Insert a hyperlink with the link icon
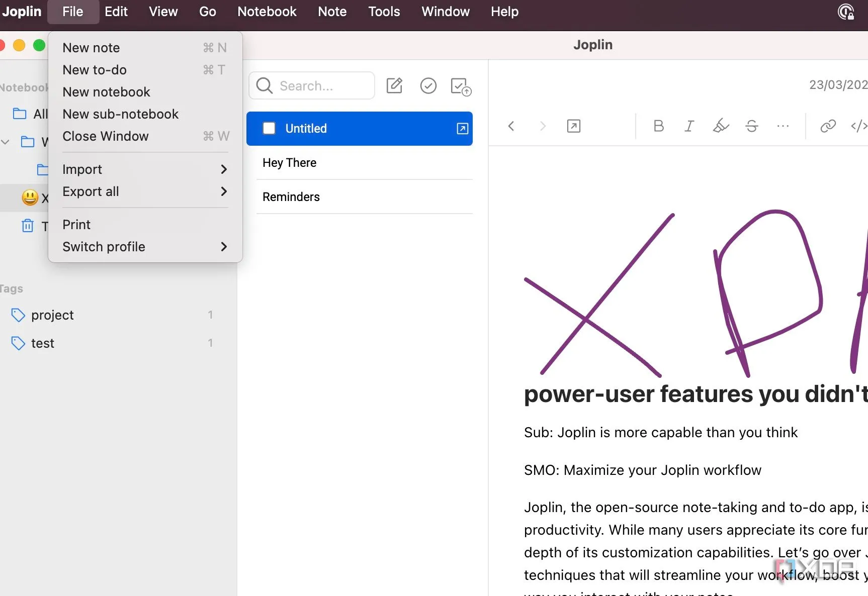 [828, 126]
